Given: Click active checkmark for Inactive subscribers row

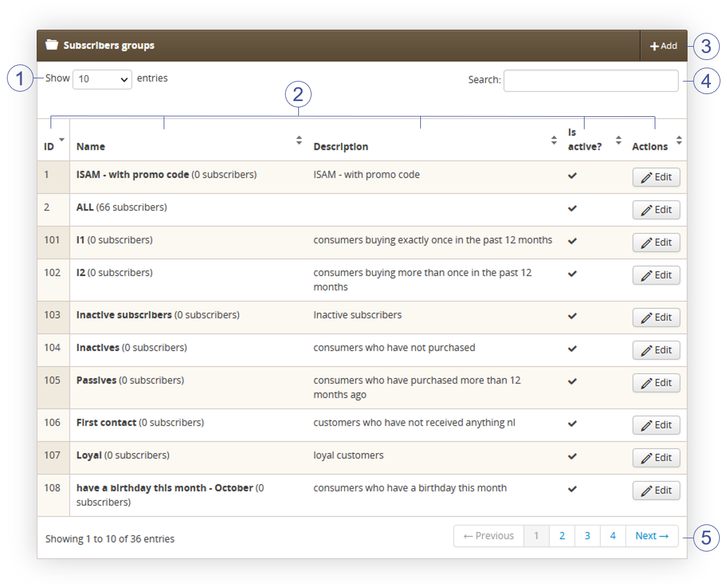Looking at the screenshot, I should 573,316.
